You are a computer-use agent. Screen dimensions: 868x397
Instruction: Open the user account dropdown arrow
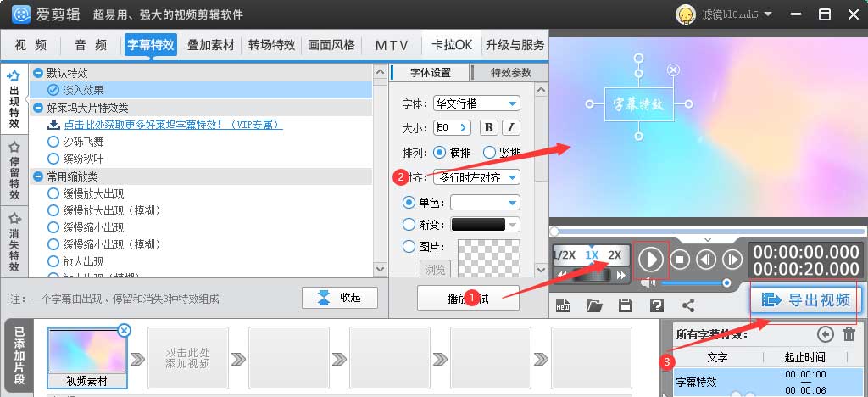[768, 14]
